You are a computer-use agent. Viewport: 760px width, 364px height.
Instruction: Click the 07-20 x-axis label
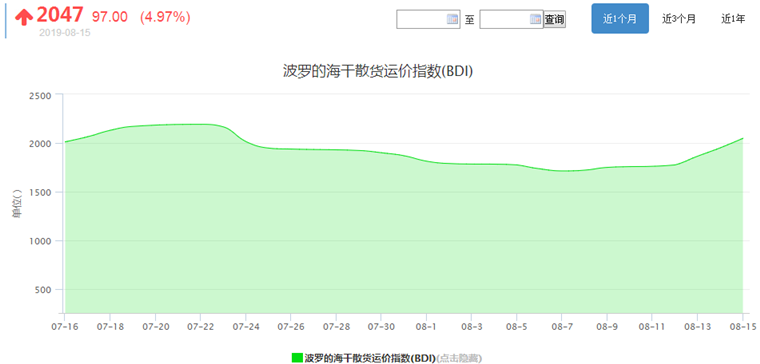pyautogui.click(x=155, y=327)
